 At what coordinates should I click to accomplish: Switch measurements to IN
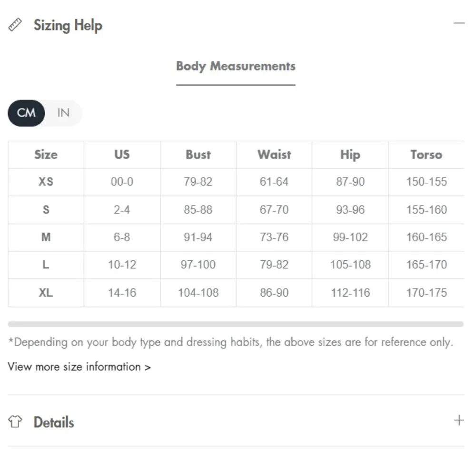[63, 113]
